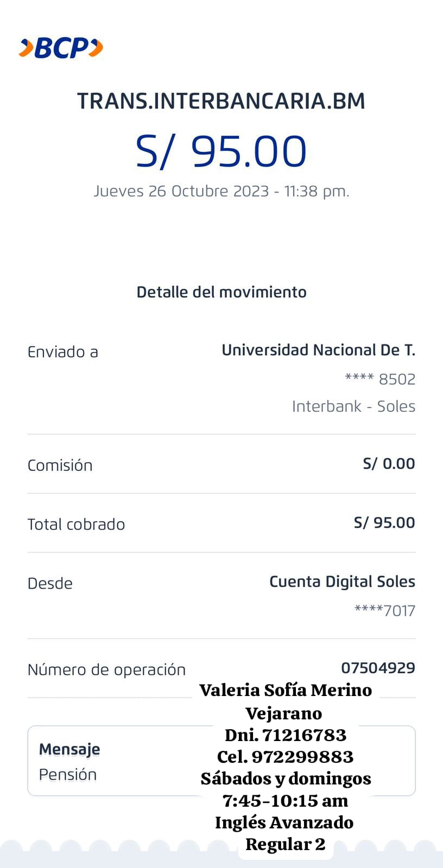Select operation number 07504929
This screenshot has width=443, height=868.
click(378, 668)
